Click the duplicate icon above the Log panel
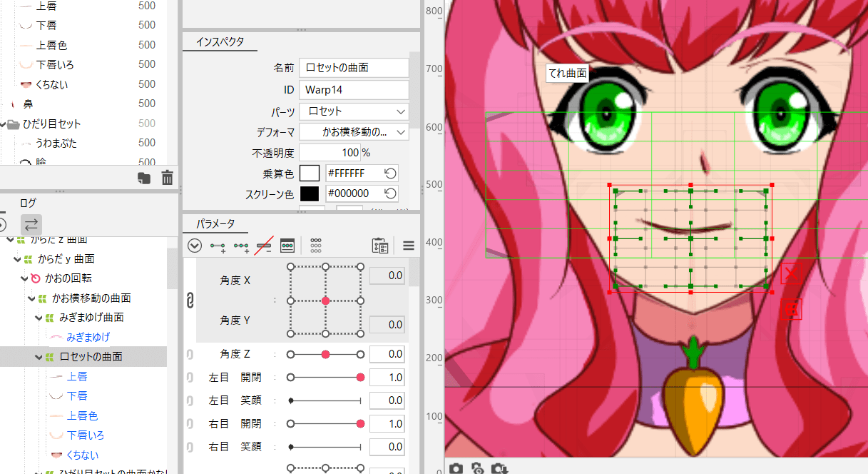868x474 pixels. [x=144, y=178]
